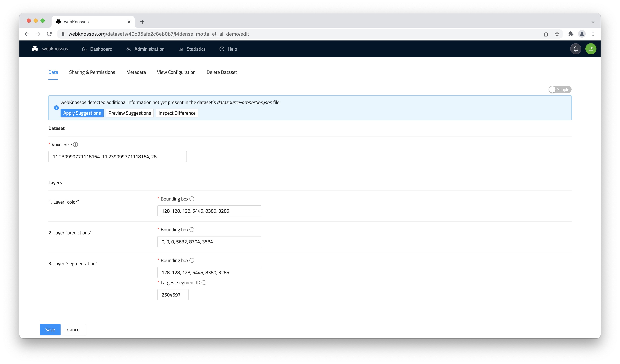The image size is (620, 364).
Task: Click the webKnossos logo icon in navbar
Action: 35,49
